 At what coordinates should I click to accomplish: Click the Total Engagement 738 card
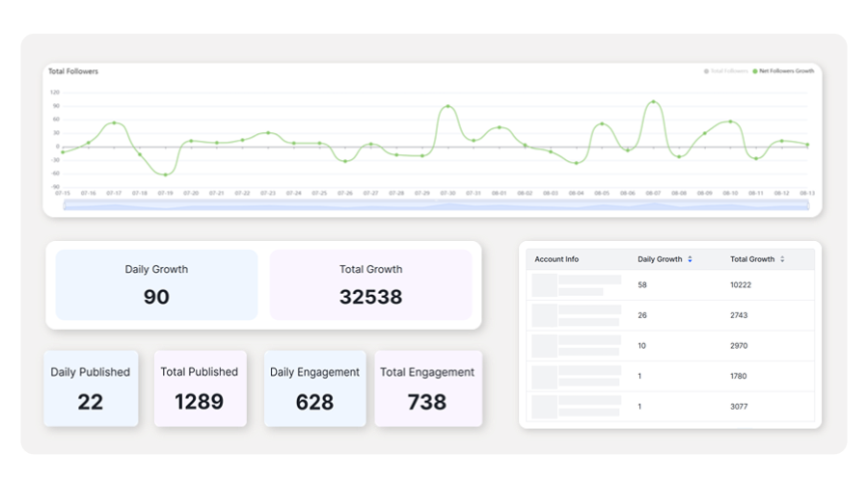click(x=427, y=388)
